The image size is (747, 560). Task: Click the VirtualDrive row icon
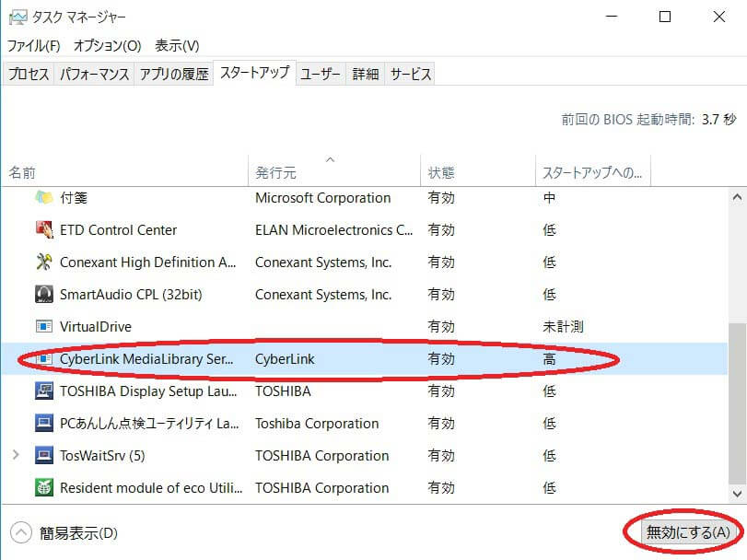44,327
